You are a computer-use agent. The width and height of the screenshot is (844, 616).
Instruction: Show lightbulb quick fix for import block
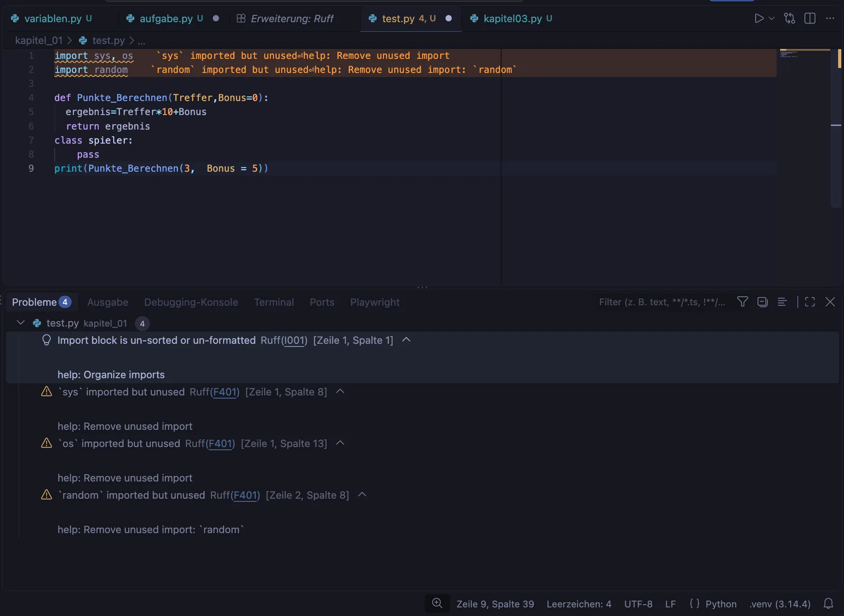click(x=46, y=340)
